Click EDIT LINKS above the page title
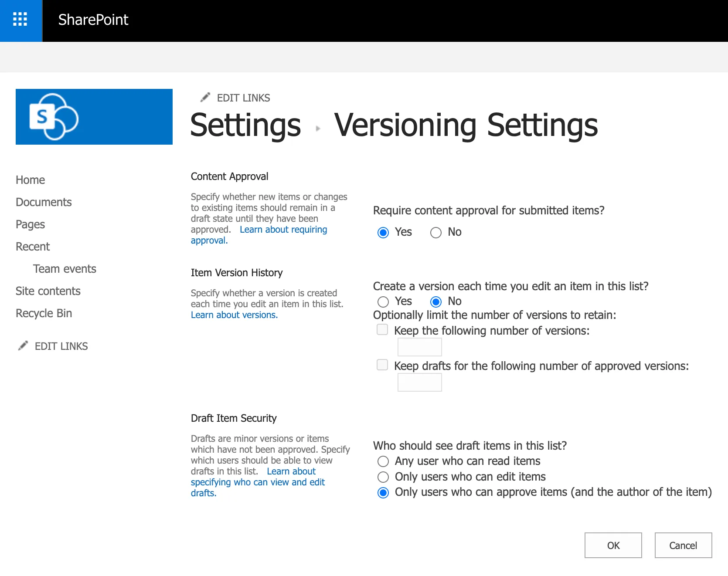Image resolution: width=728 pixels, height=576 pixels. [x=243, y=98]
